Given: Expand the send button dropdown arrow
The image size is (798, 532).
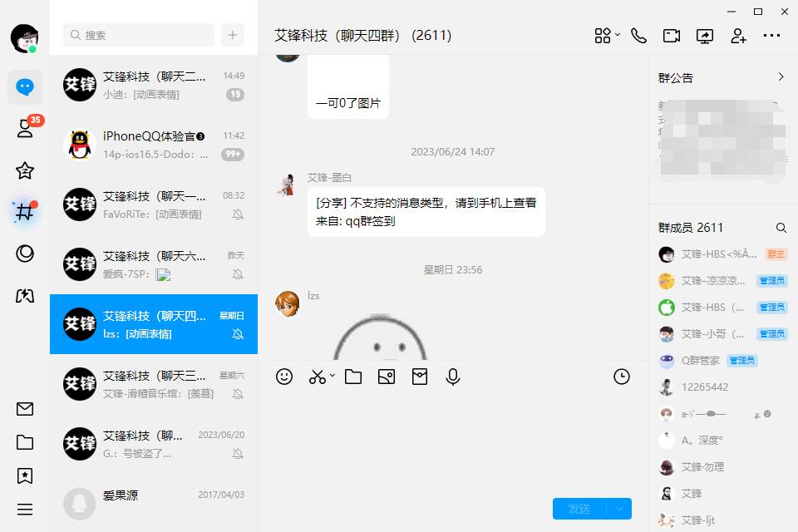Looking at the screenshot, I should (x=618, y=509).
